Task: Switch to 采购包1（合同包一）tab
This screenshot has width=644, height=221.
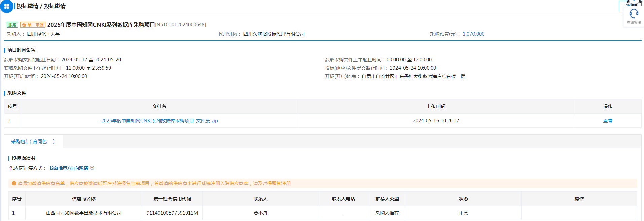Action: coord(33,141)
